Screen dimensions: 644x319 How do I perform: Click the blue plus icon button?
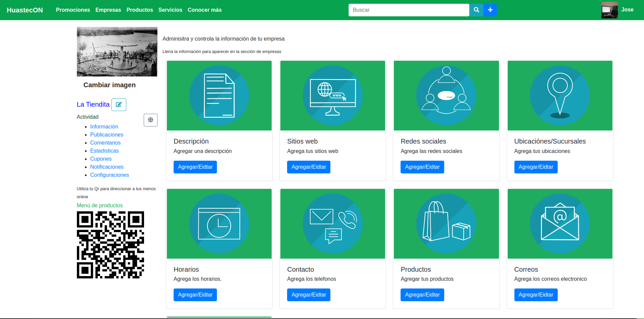click(x=490, y=10)
